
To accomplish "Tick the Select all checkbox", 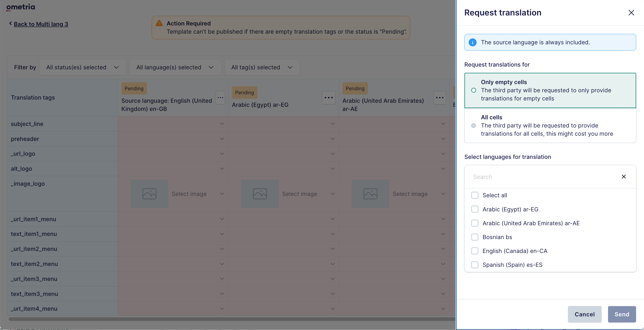I will [x=475, y=195].
